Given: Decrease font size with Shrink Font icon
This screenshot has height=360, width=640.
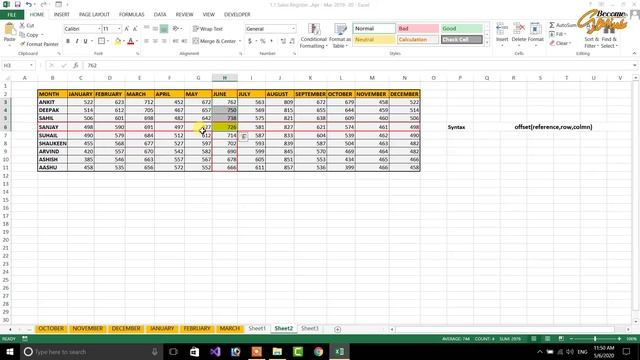Looking at the screenshot, I should pyautogui.click(x=135, y=29).
